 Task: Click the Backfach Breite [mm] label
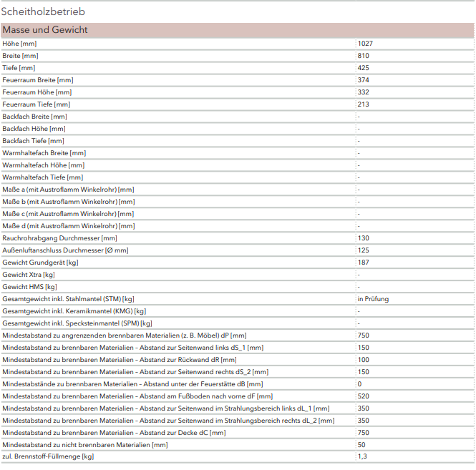pos(34,117)
